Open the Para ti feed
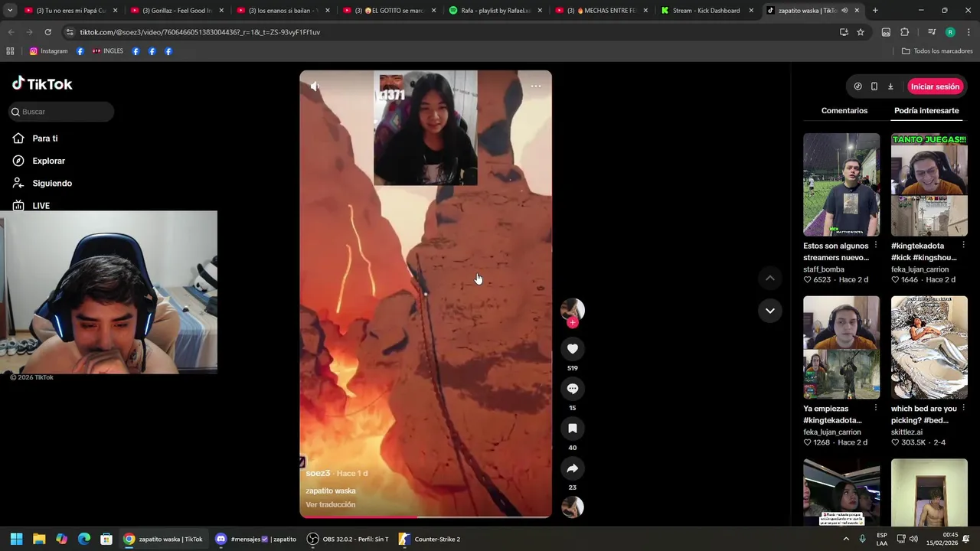980x551 pixels. point(45,139)
